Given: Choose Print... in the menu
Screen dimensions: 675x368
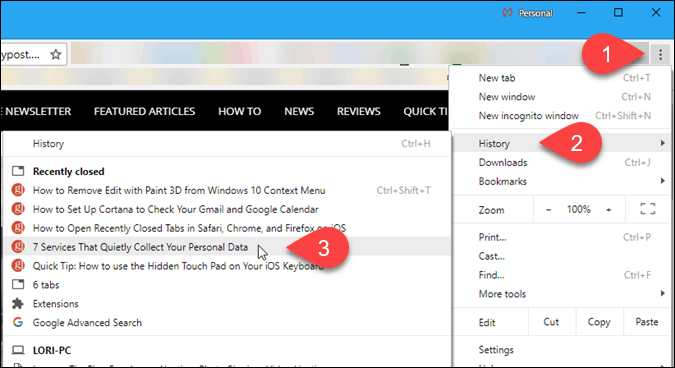Looking at the screenshot, I should 561,237.
